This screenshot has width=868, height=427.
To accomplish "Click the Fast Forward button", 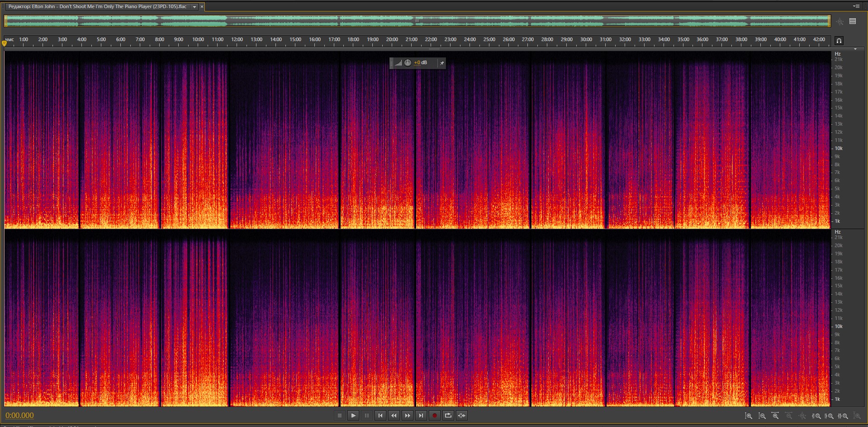I will 408,416.
